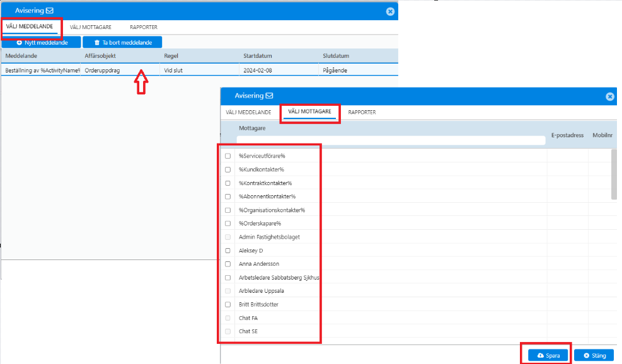
Task: Sort by the Meddelande column header
Action: coord(21,56)
